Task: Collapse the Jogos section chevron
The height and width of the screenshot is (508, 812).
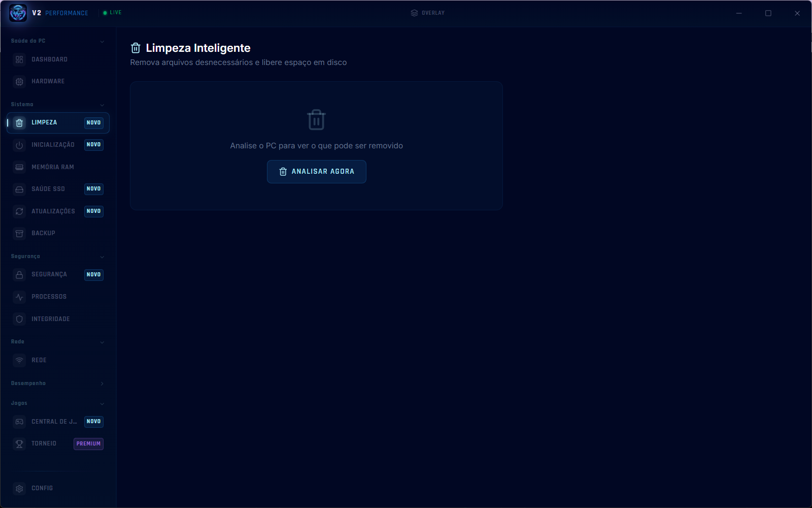Action: pos(102,403)
